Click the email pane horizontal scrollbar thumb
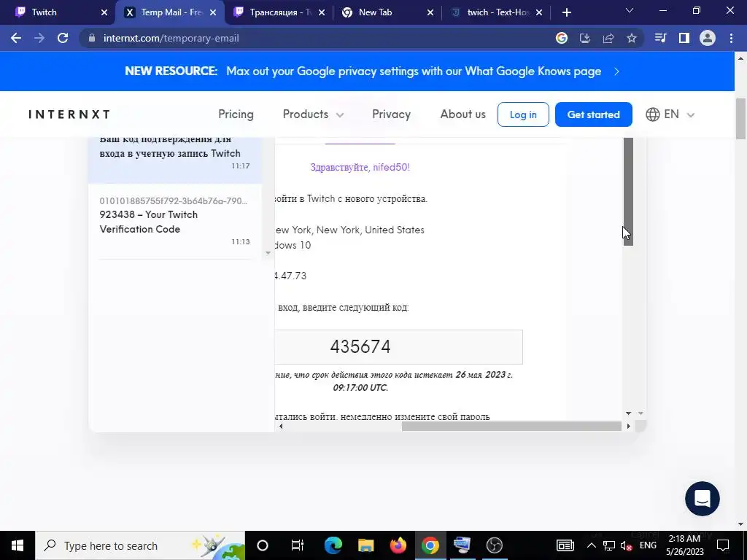Screen dimensions: 747x560 [x=511, y=426]
